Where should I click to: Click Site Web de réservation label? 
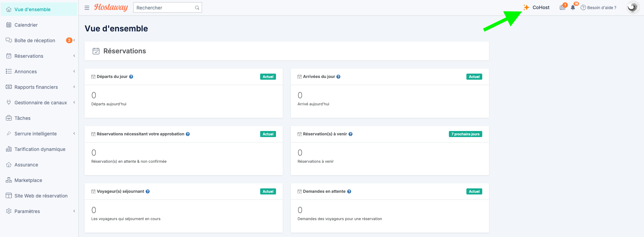point(41,196)
